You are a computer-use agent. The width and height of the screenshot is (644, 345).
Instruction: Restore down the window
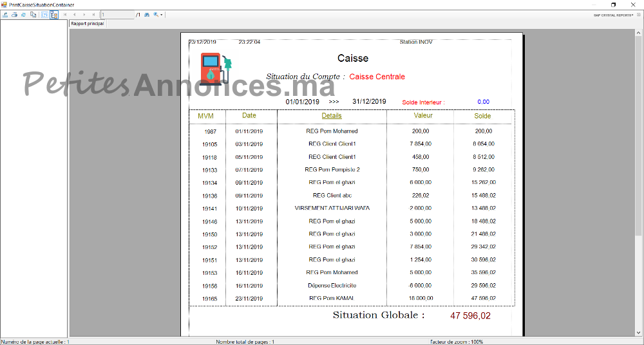(614, 5)
